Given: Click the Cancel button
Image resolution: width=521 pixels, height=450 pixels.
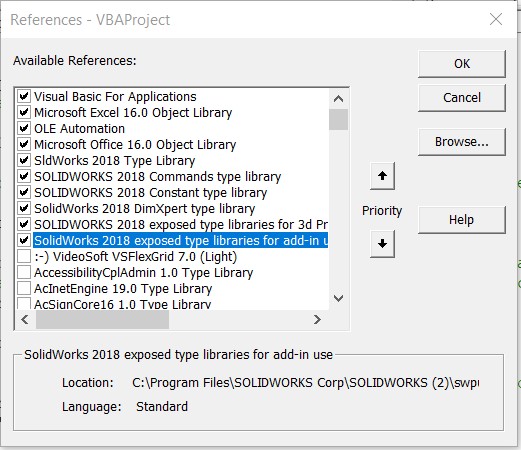Looking at the screenshot, I should tap(462, 98).
